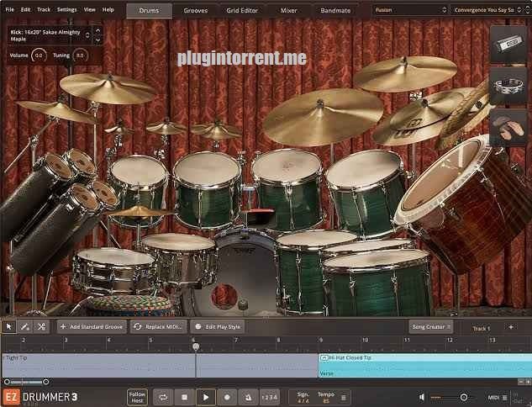Viewport: 532px width, 407px height.
Task: Open the Fusion library dropdown
Action: click(x=410, y=10)
